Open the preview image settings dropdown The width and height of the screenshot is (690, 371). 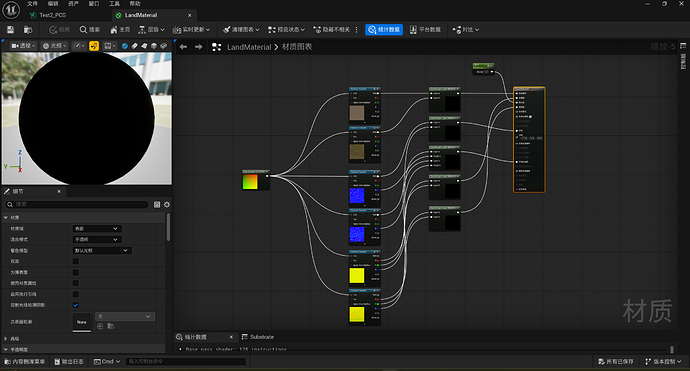tap(110, 46)
